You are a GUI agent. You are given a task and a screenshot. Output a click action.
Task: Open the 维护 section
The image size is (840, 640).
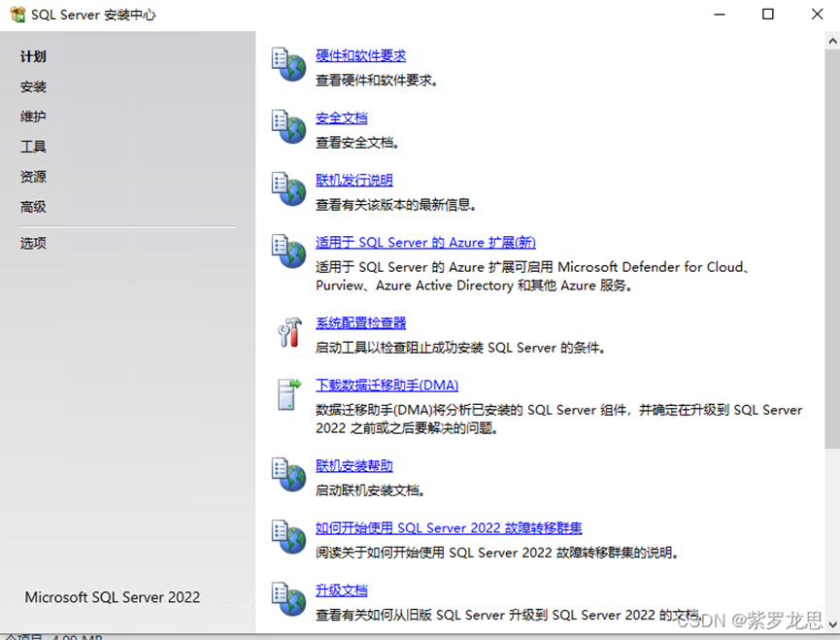tap(33, 117)
